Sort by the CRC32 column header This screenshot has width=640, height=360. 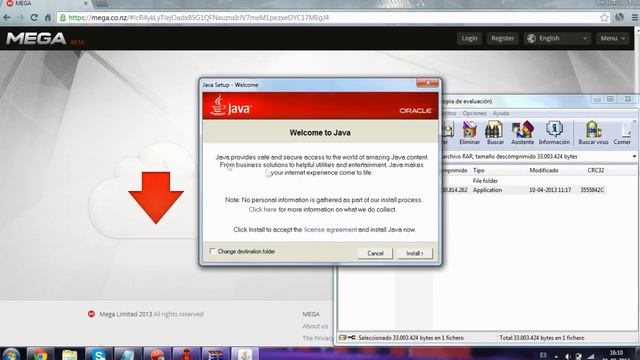pyautogui.click(x=596, y=170)
